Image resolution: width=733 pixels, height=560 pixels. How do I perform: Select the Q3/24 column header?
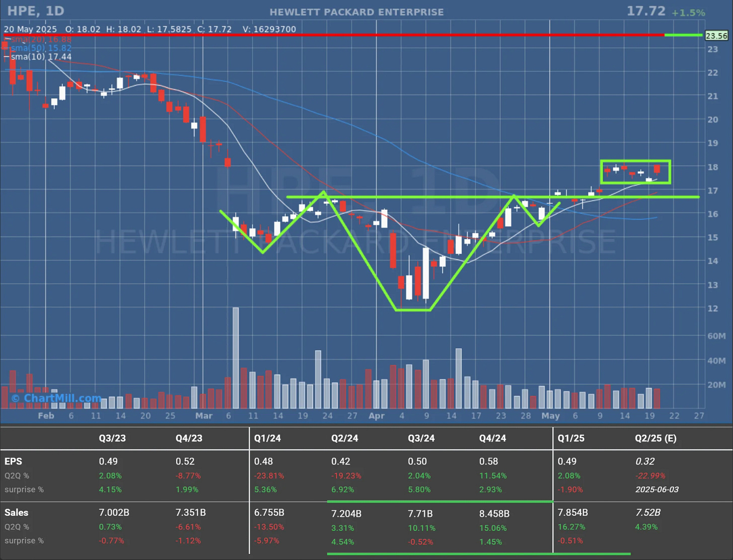point(421,438)
